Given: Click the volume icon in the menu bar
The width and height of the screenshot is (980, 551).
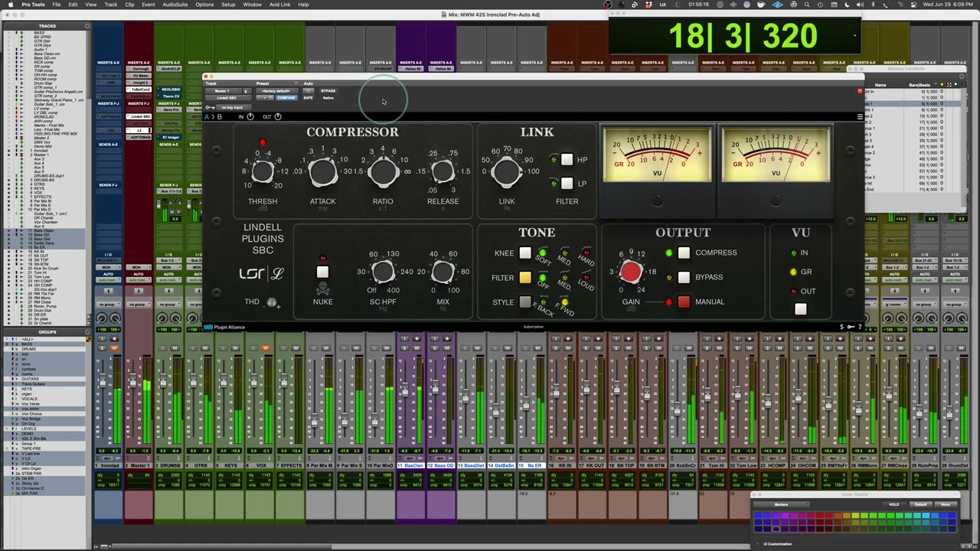Looking at the screenshot, I should click(860, 5).
